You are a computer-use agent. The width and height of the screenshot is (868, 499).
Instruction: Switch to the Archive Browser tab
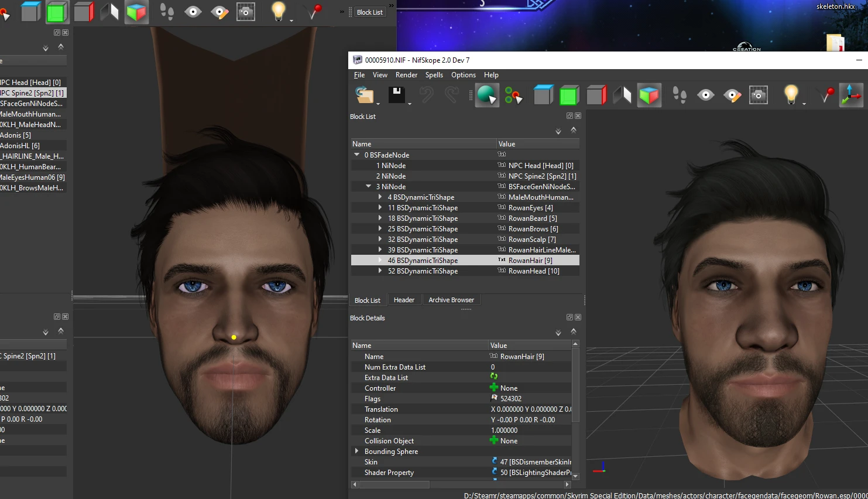tap(451, 300)
